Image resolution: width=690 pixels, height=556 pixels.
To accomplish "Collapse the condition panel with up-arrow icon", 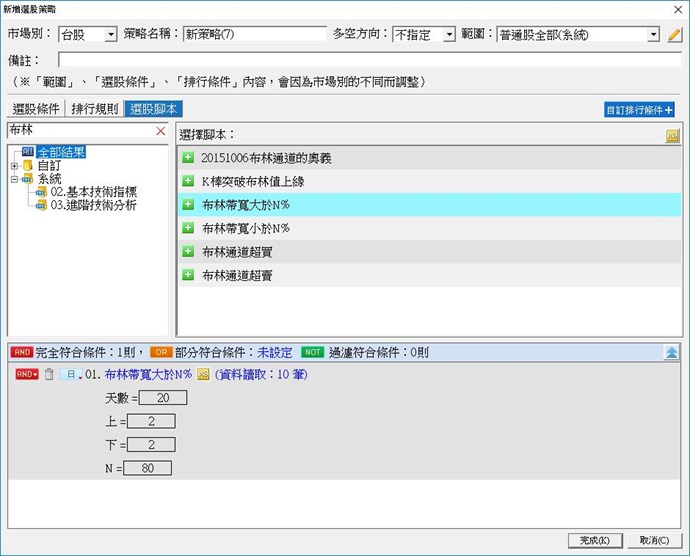I will point(671,352).
